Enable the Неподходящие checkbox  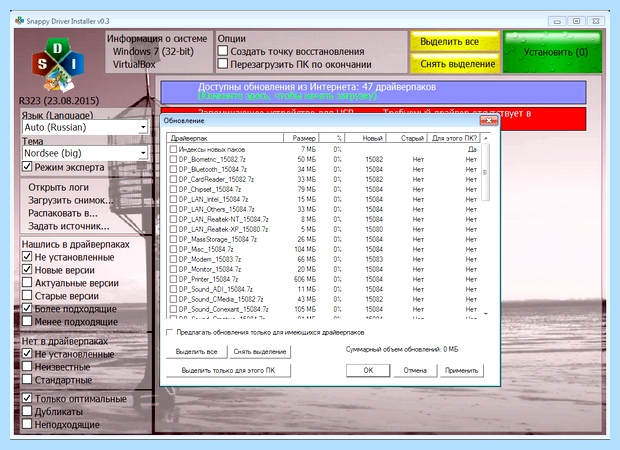click(x=27, y=424)
